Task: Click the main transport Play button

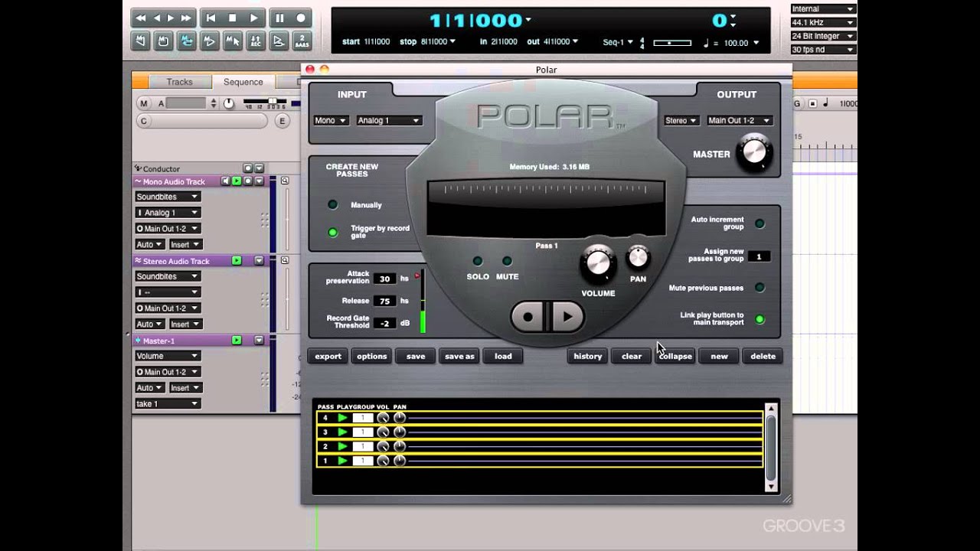Action: (255, 18)
